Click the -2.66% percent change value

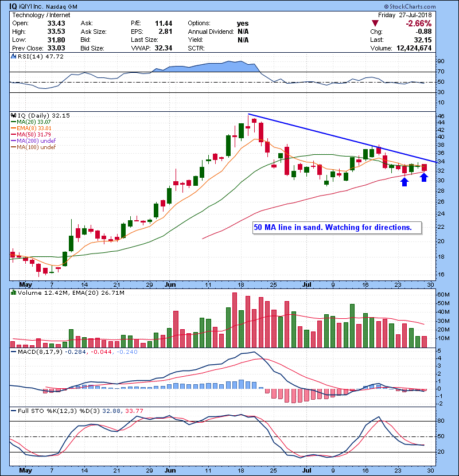(419, 24)
